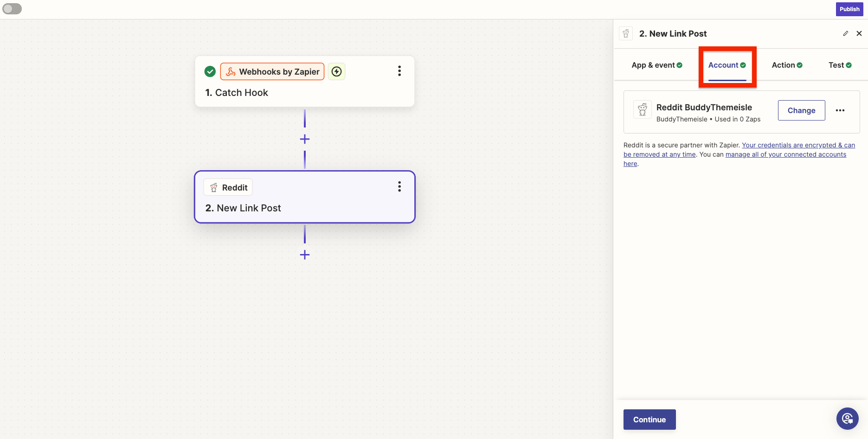Open the Reddit step's three-dot menu
This screenshot has width=868, height=439.
click(x=399, y=187)
